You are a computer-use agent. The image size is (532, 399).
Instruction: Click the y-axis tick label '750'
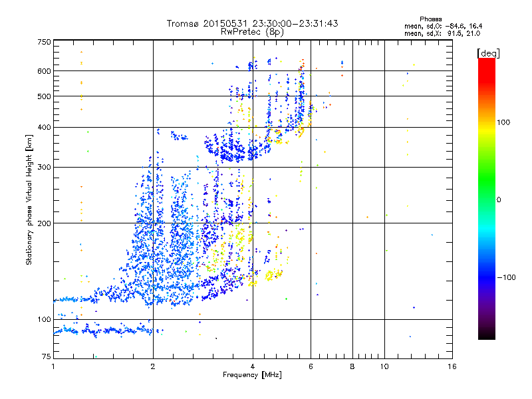44,42
